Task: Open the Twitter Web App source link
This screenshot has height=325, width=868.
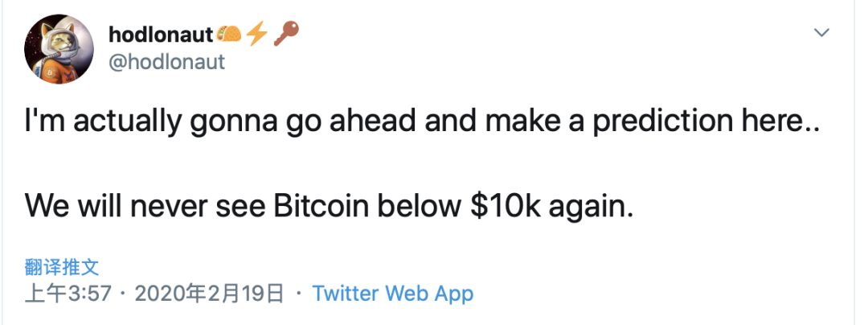Action: (393, 294)
